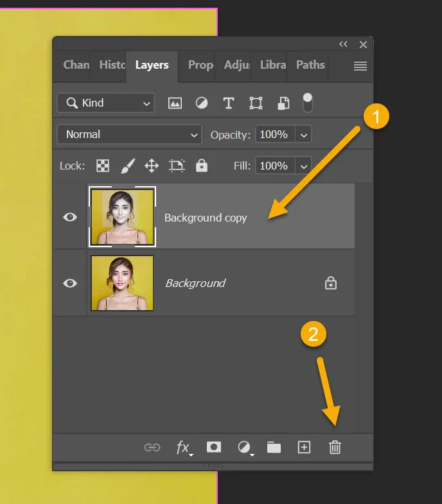This screenshot has height=504, width=442.
Task: Open the Normal blend mode dropdown
Action: 129,134
